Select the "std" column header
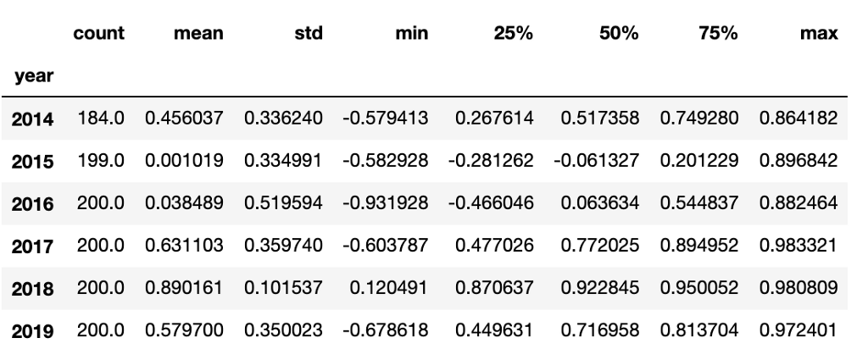The width and height of the screenshot is (868, 360). (309, 33)
